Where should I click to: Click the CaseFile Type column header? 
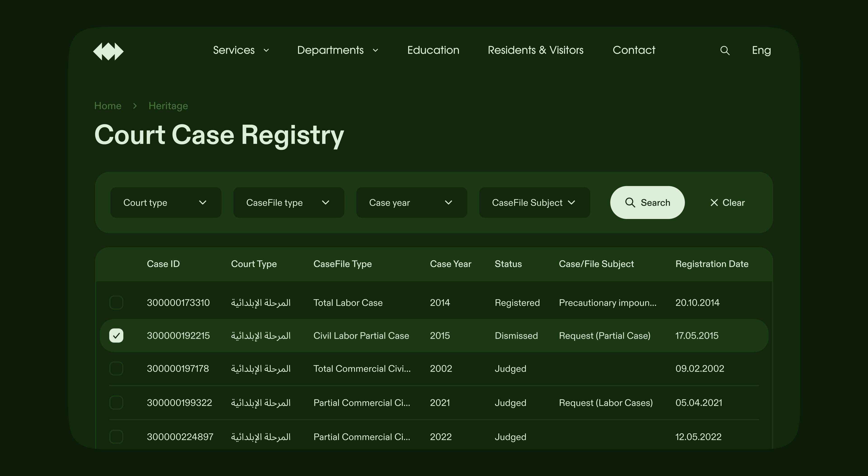342,264
